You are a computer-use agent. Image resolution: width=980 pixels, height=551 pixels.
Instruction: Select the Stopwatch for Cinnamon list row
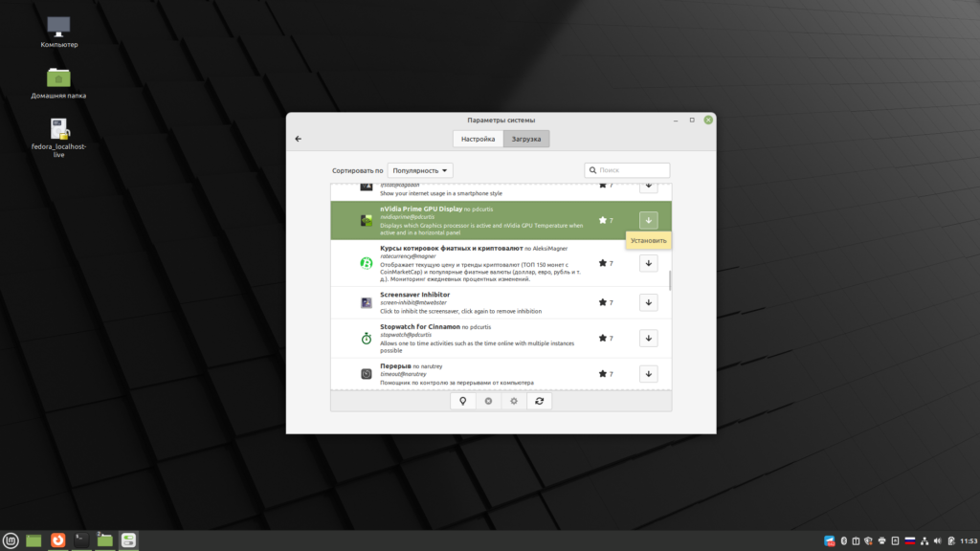pos(479,339)
